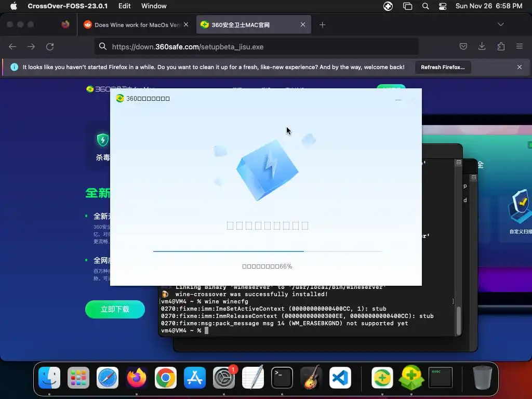Open Terminal from the Dock
The image size is (532, 399).
pos(282,378)
